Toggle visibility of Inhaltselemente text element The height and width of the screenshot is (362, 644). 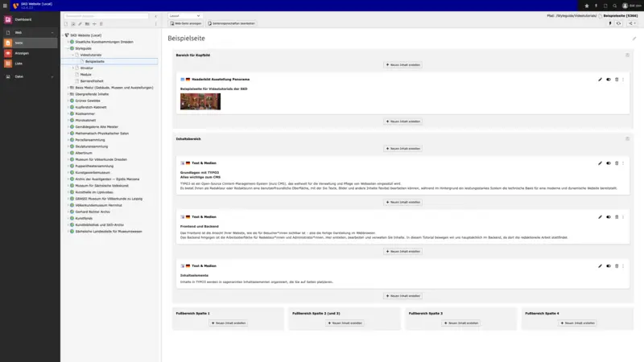[608, 265]
